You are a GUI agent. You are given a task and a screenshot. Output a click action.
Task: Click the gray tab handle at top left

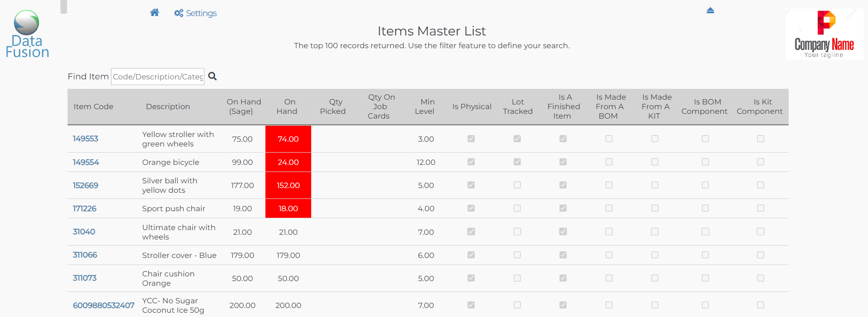pos(64,7)
